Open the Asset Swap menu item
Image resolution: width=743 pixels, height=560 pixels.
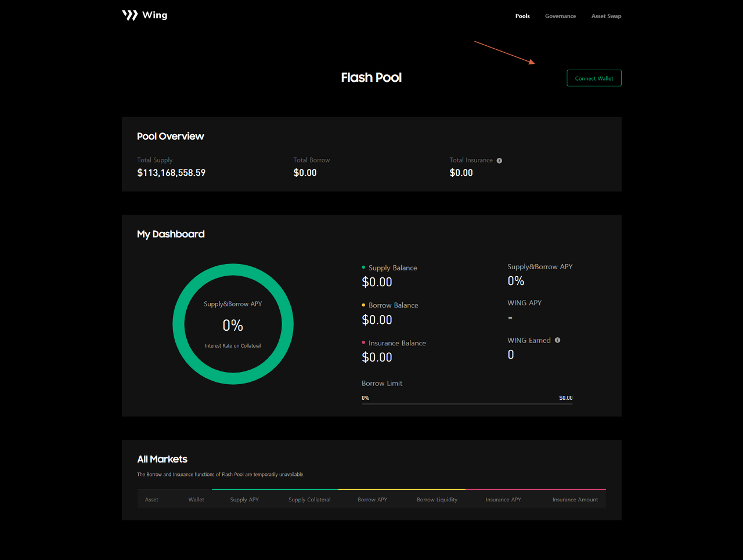[606, 16]
